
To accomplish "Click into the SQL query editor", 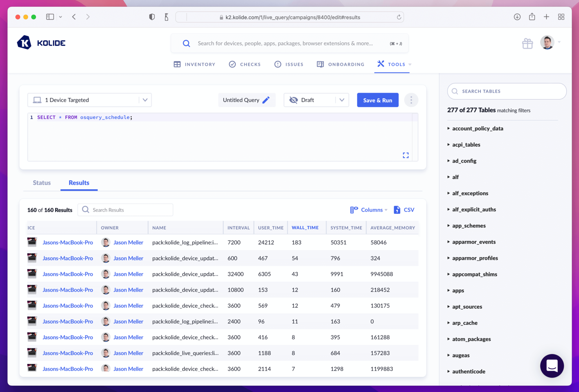I will click(x=222, y=137).
